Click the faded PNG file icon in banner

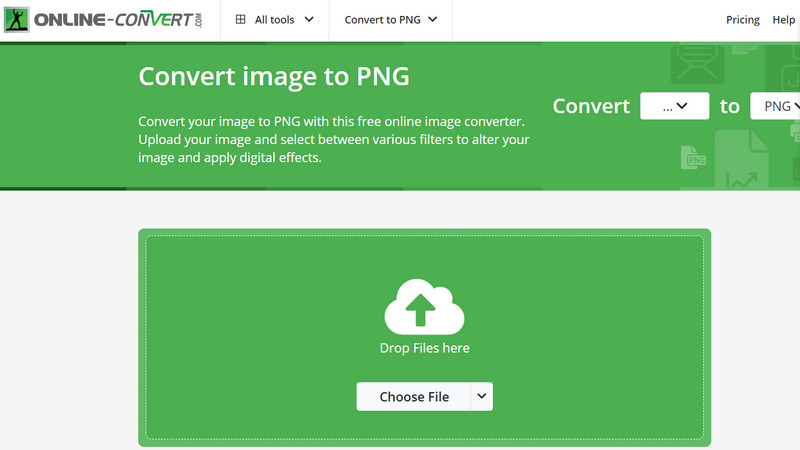pos(691,157)
